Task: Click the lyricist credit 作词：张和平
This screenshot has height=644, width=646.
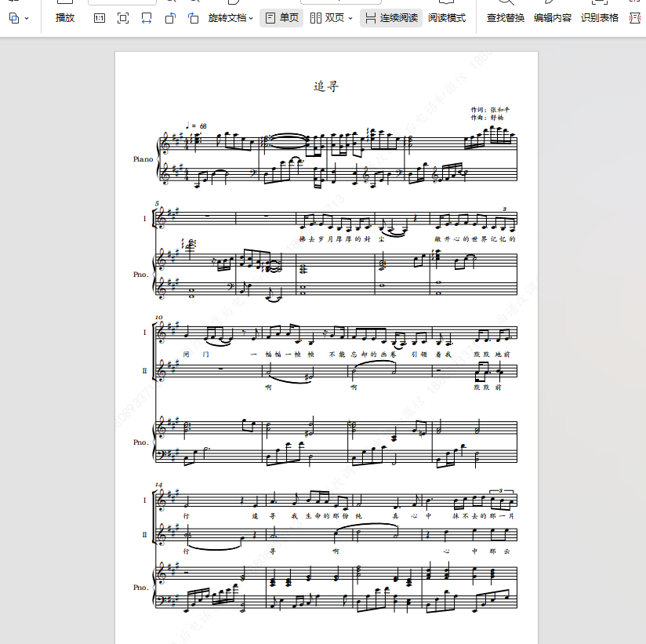Action: [x=490, y=110]
